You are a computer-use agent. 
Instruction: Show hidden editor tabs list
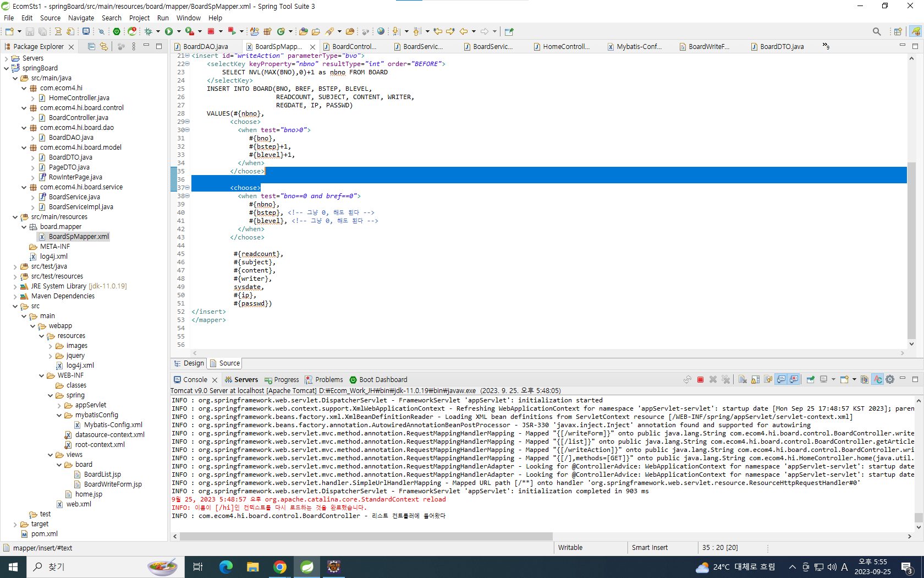pyautogui.click(x=826, y=46)
